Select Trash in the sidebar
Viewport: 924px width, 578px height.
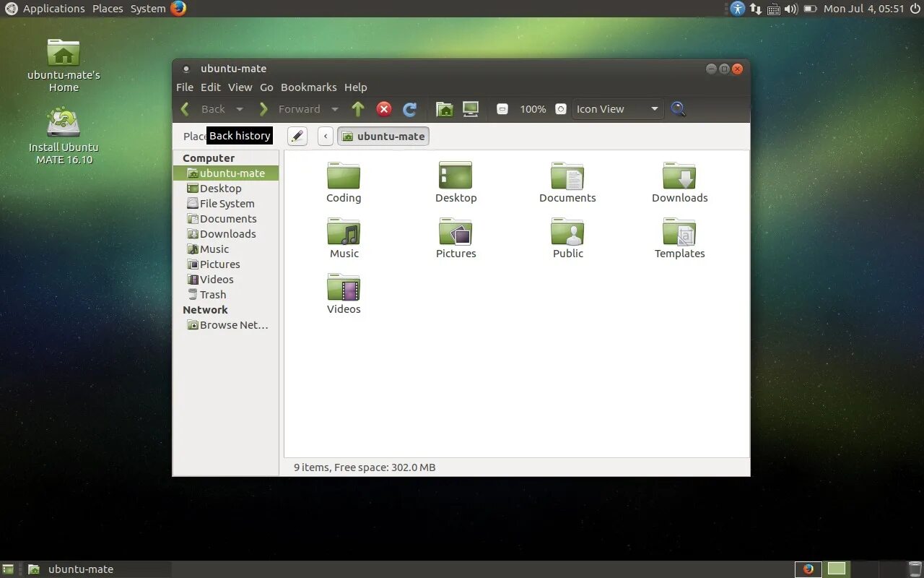pos(226,295)
